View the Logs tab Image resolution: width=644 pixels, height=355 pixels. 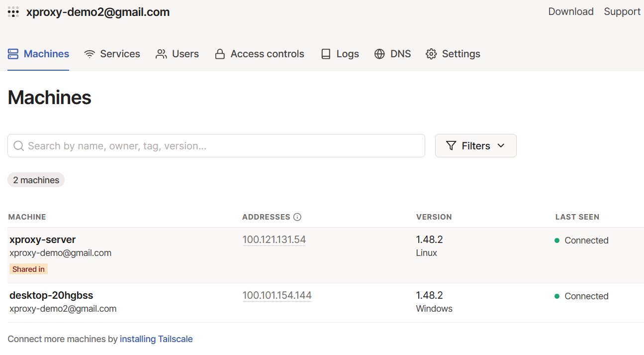click(340, 54)
